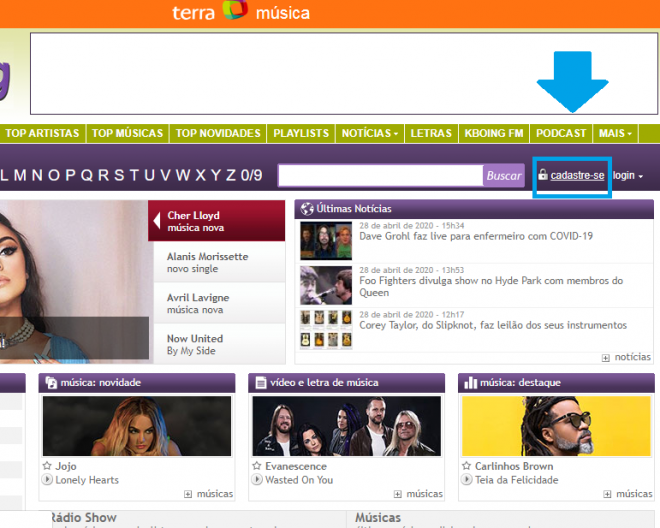Open the Evanescence artist link

click(296, 466)
